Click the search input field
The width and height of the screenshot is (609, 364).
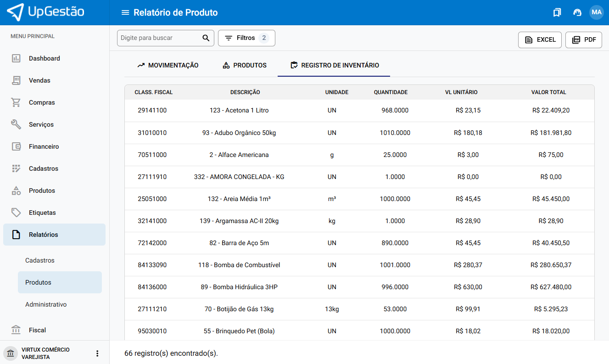coord(158,38)
